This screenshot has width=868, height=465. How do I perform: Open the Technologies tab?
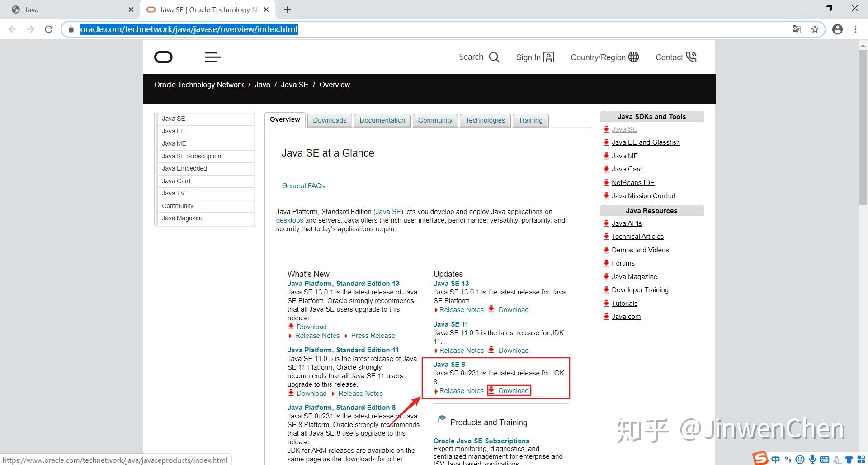(x=485, y=120)
